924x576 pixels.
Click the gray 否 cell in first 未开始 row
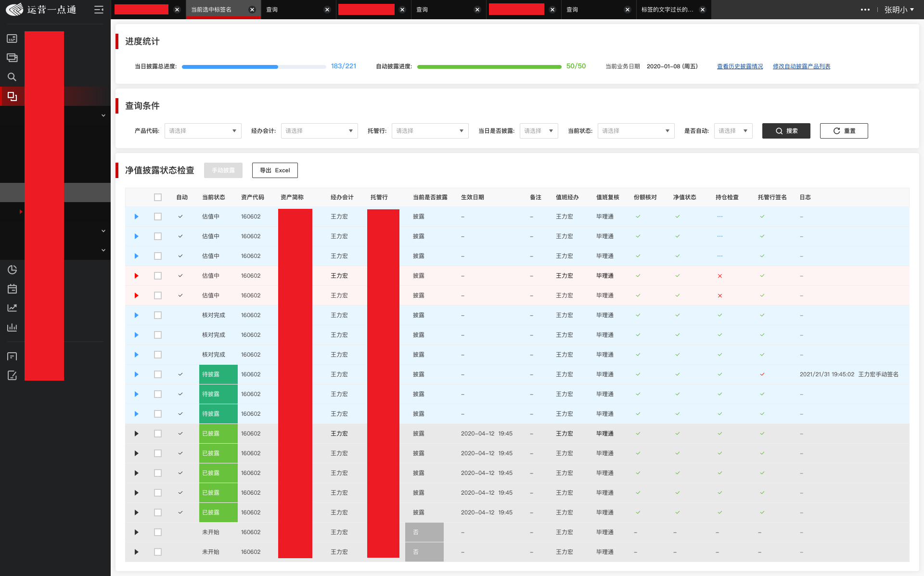pos(424,532)
